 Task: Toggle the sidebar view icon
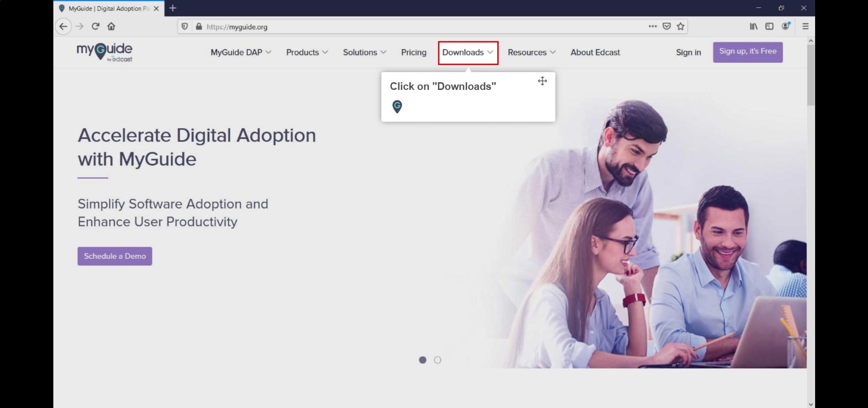769,27
